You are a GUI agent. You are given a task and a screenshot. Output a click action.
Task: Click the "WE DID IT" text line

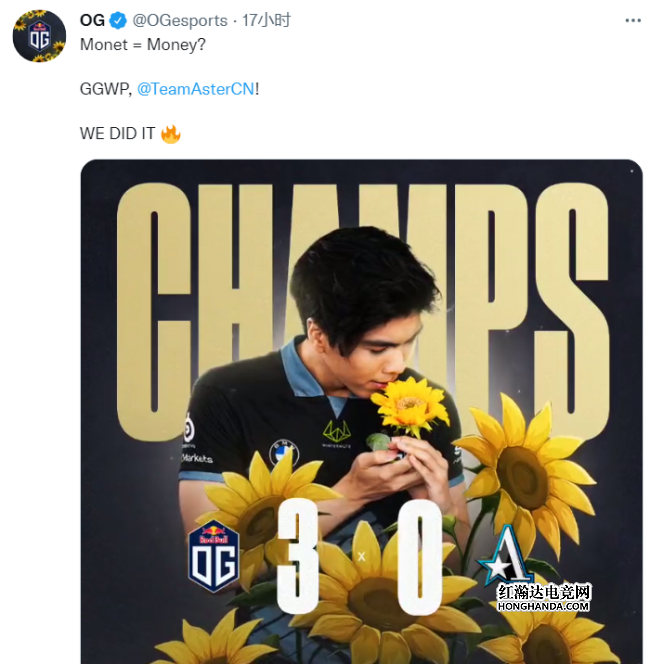pyautogui.click(x=117, y=133)
